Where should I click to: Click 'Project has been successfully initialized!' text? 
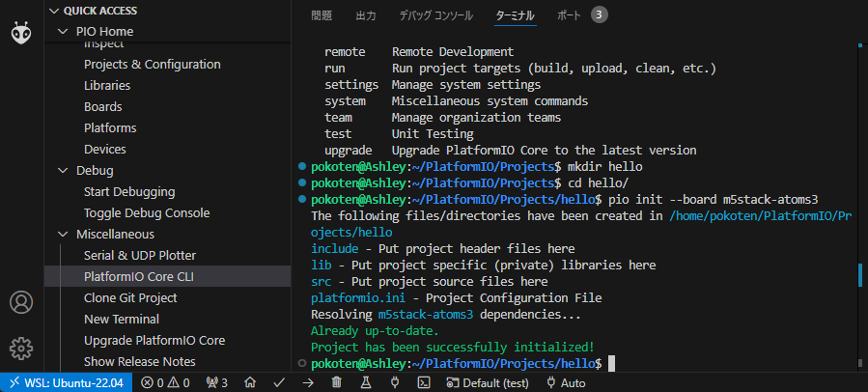point(453,348)
